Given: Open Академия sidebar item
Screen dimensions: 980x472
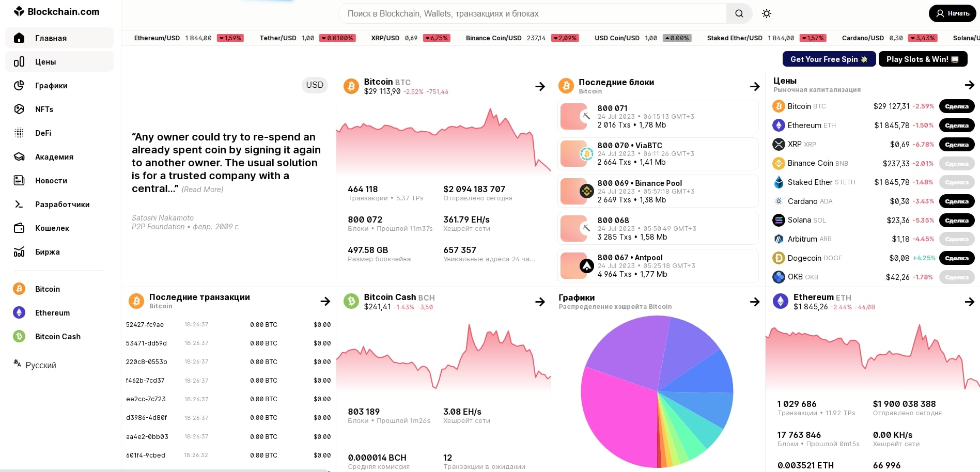Looking at the screenshot, I should pos(59,156).
